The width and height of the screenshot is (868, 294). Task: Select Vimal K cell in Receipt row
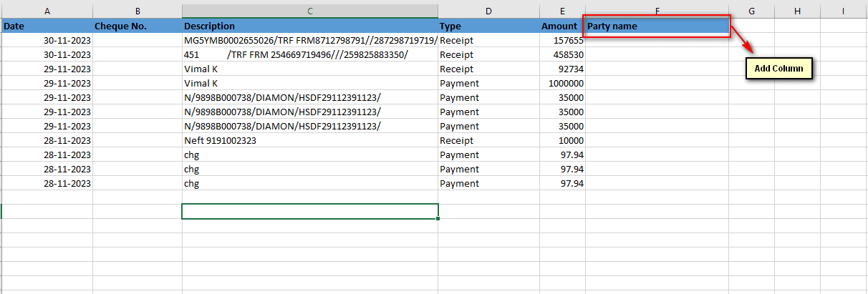(x=310, y=69)
